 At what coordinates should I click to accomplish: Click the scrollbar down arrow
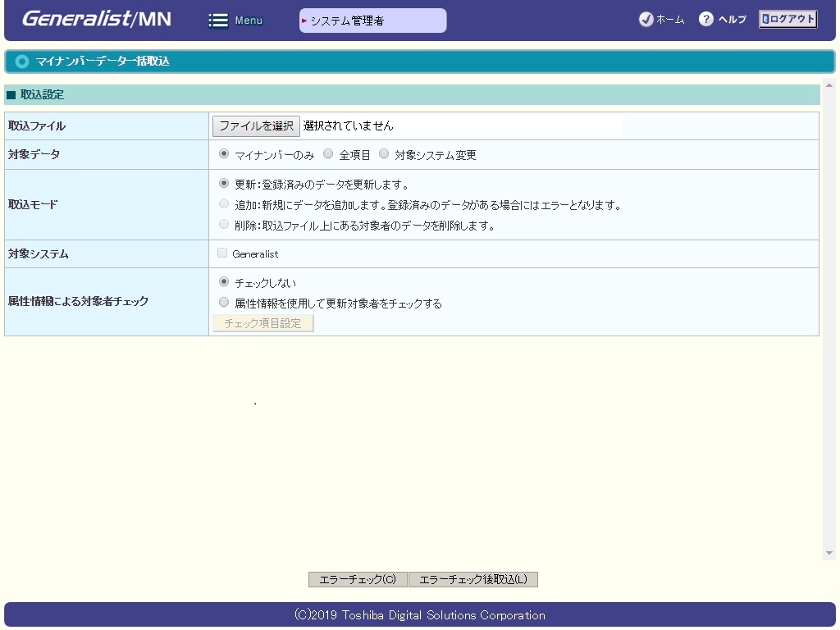[829, 554]
